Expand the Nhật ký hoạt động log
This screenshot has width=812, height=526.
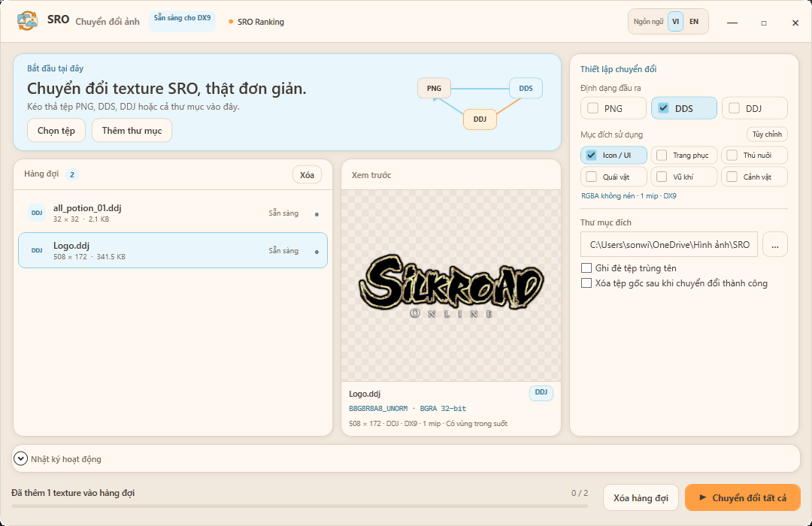tap(21, 458)
